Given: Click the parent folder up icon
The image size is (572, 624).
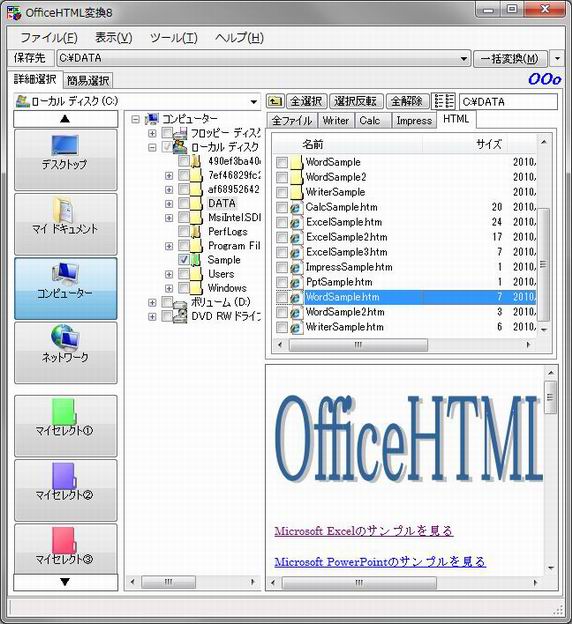Looking at the screenshot, I should click(275, 101).
